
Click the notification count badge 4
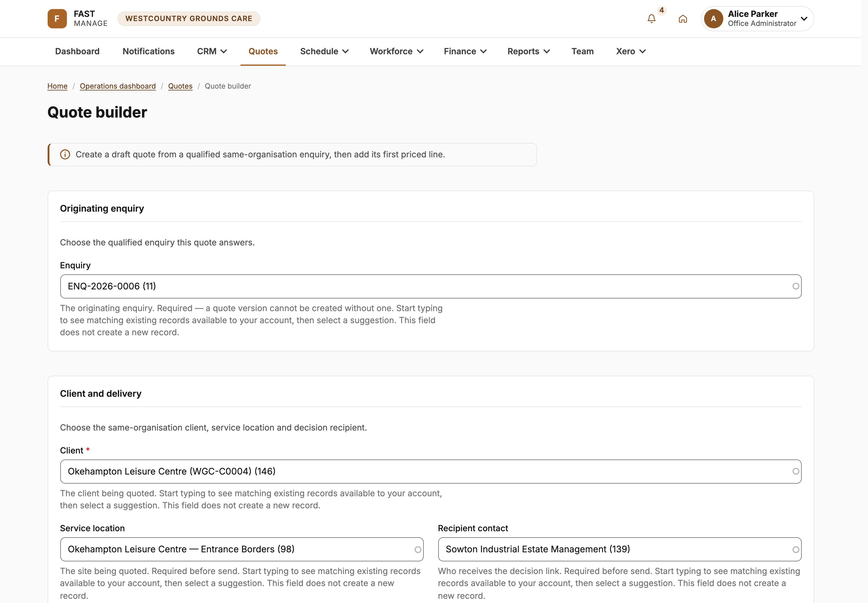661,10
